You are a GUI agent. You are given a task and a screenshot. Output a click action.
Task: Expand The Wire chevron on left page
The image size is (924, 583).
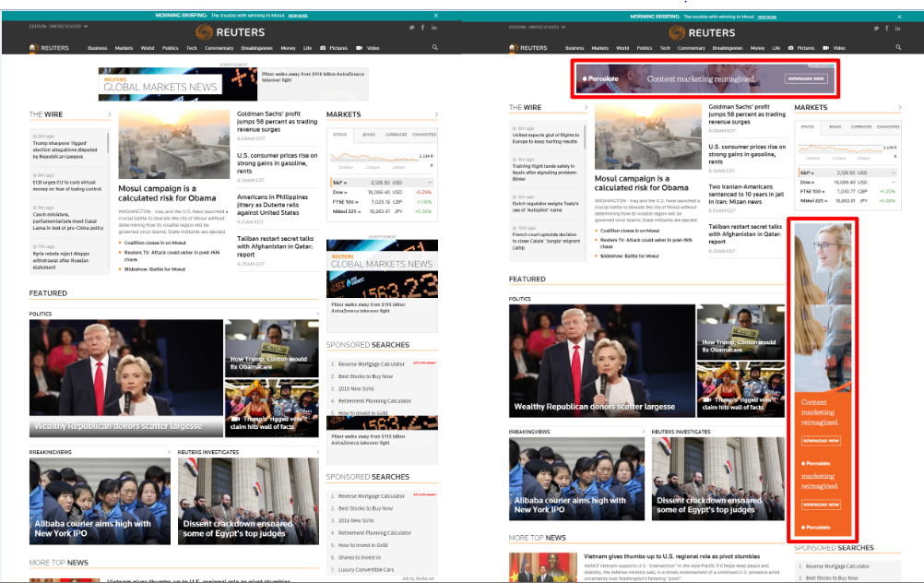tap(109, 114)
